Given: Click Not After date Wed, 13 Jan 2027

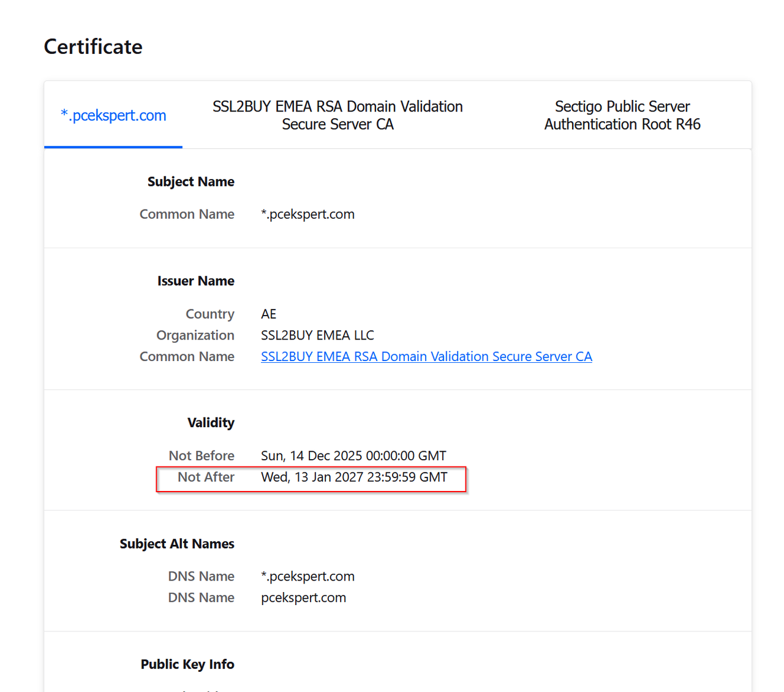Looking at the screenshot, I should tap(354, 477).
